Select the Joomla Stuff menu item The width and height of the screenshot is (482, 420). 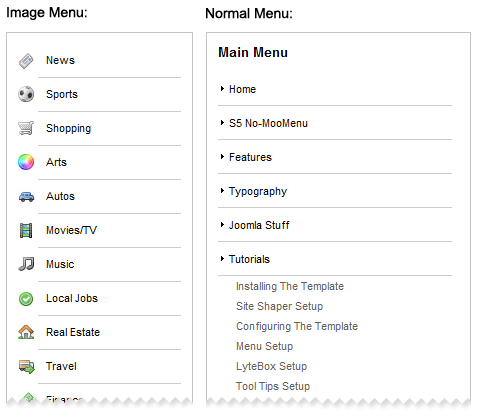(259, 225)
